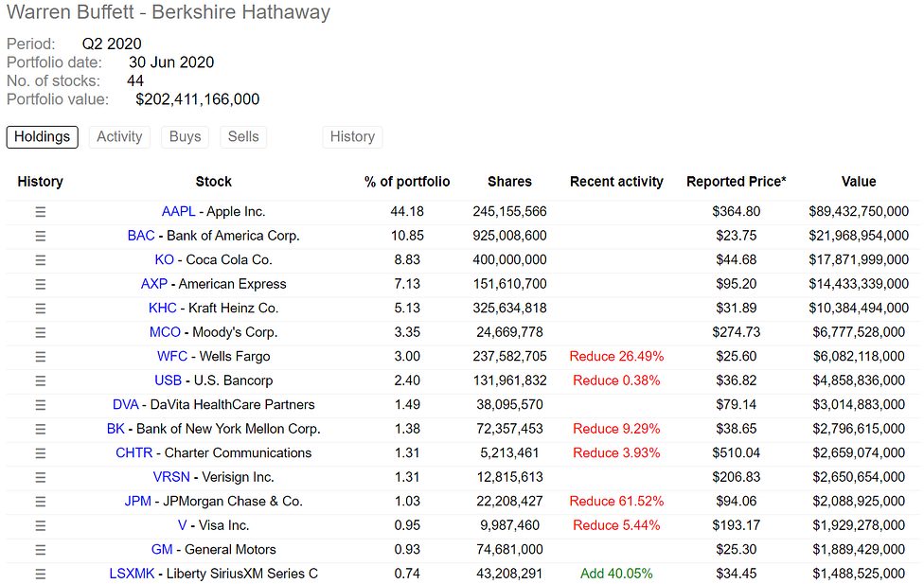Open the LSXMK ticker link
Viewport: 924px width, 584px height.
point(132,574)
